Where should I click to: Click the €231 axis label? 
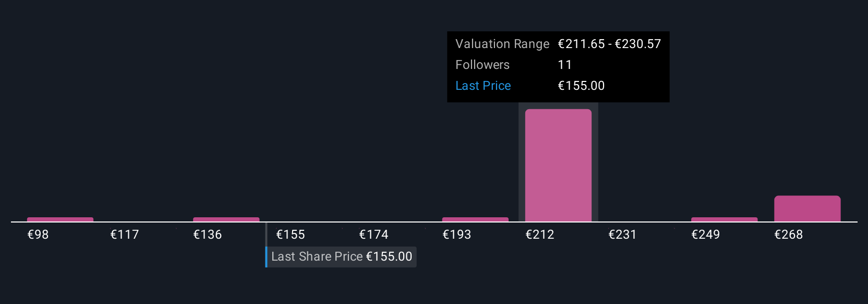pyautogui.click(x=622, y=235)
